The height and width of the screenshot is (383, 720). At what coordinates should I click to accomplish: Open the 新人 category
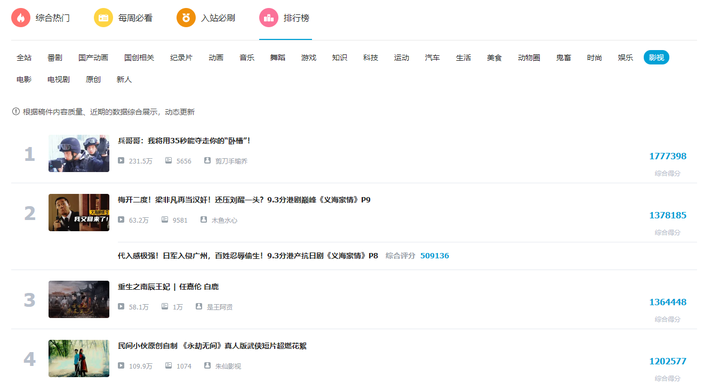click(x=124, y=79)
